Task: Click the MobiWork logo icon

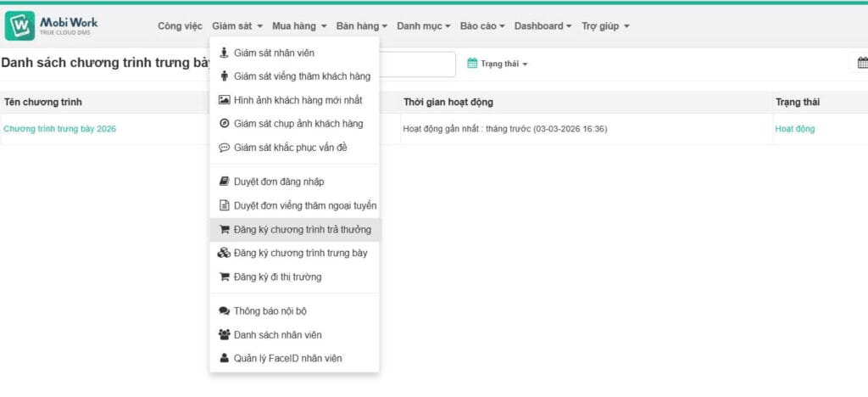Action: [19, 25]
